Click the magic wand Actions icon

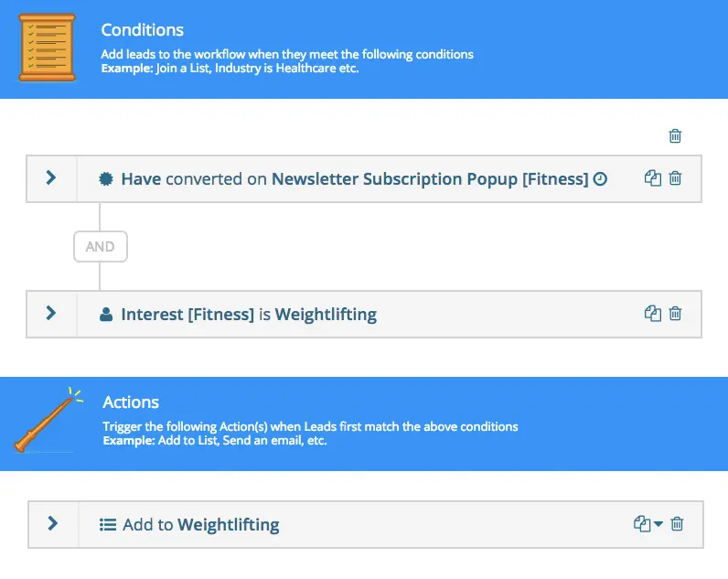pos(46,421)
